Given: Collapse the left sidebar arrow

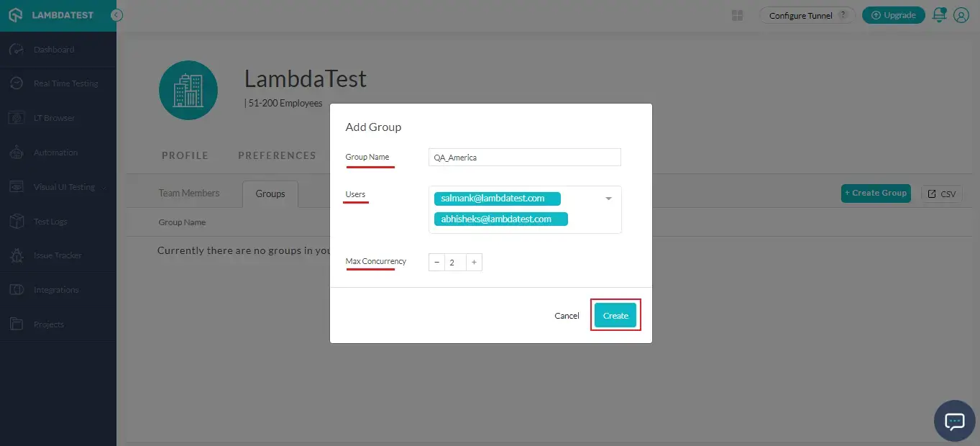Looking at the screenshot, I should pos(116,15).
